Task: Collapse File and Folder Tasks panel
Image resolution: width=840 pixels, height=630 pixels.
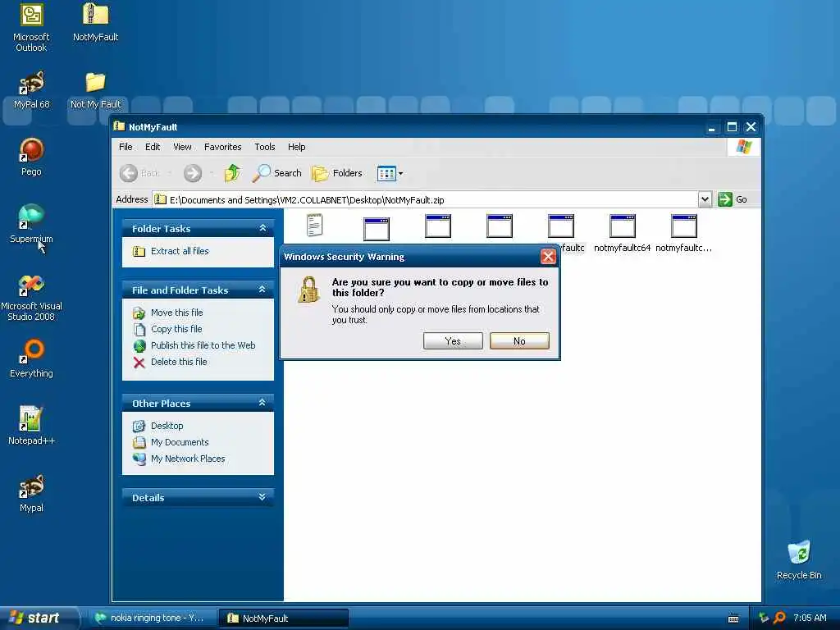Action: (262, 290)
